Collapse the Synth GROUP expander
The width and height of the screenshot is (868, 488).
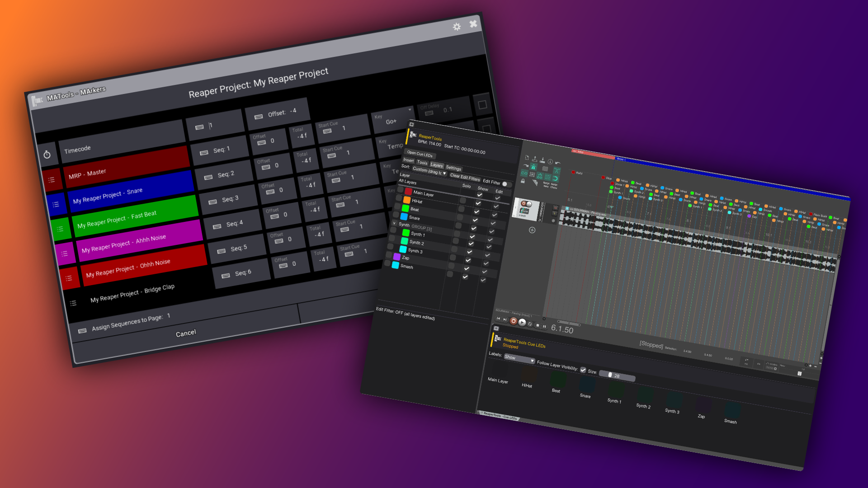394,223
